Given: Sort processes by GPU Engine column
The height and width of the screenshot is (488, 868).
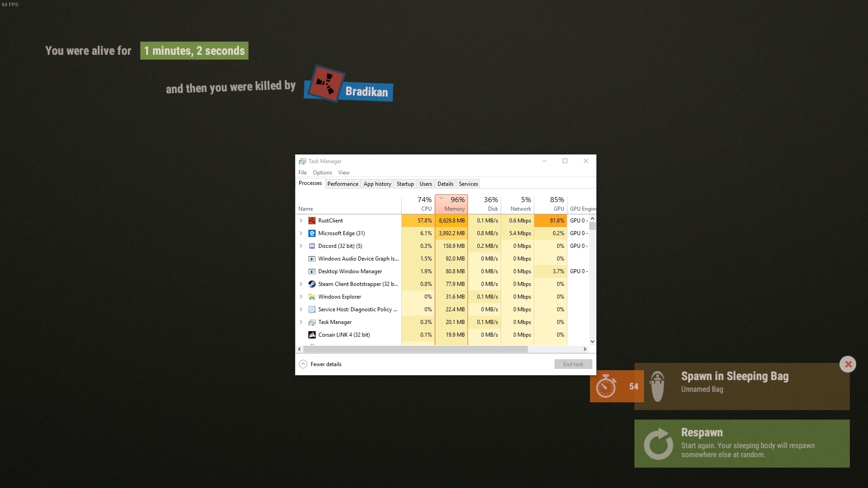Looking at the screenshot, I should [582, 204].
